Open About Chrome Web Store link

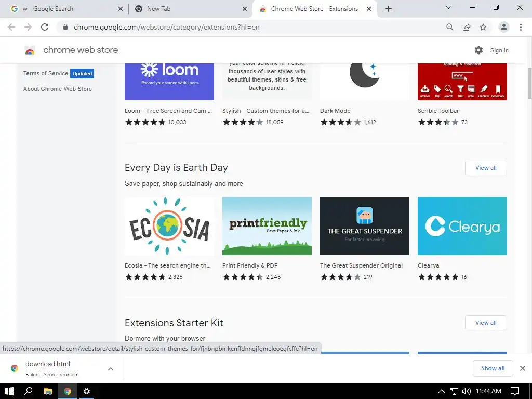point(58,89)
